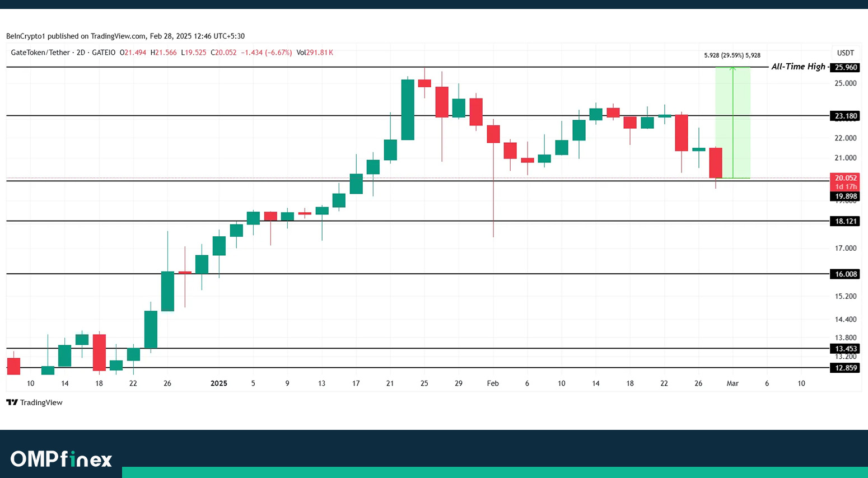The image size is (868, 478).
Task: Select the 12.859 price level tag
Action: tap(846, 368)
